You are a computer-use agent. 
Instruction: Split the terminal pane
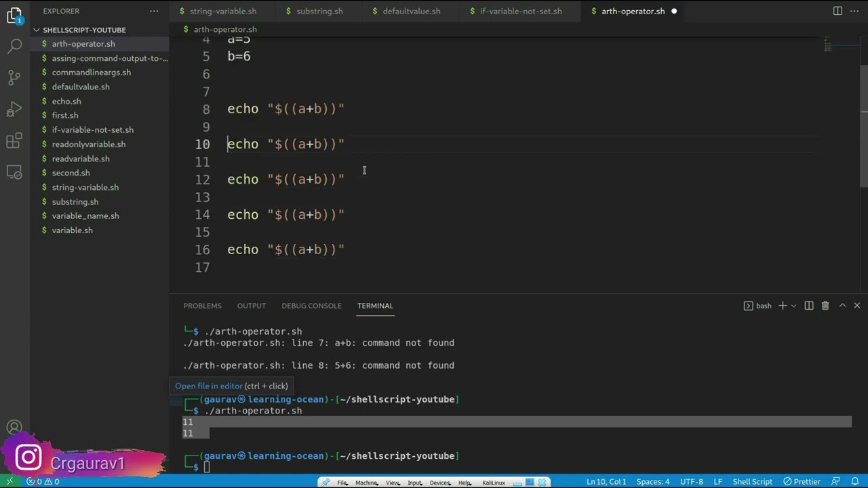[808, 306]
